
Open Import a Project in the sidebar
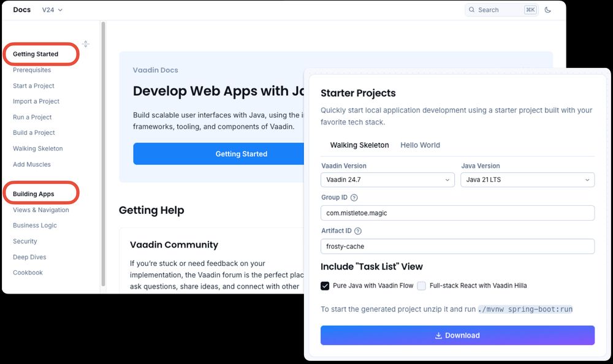pos(36,101)
